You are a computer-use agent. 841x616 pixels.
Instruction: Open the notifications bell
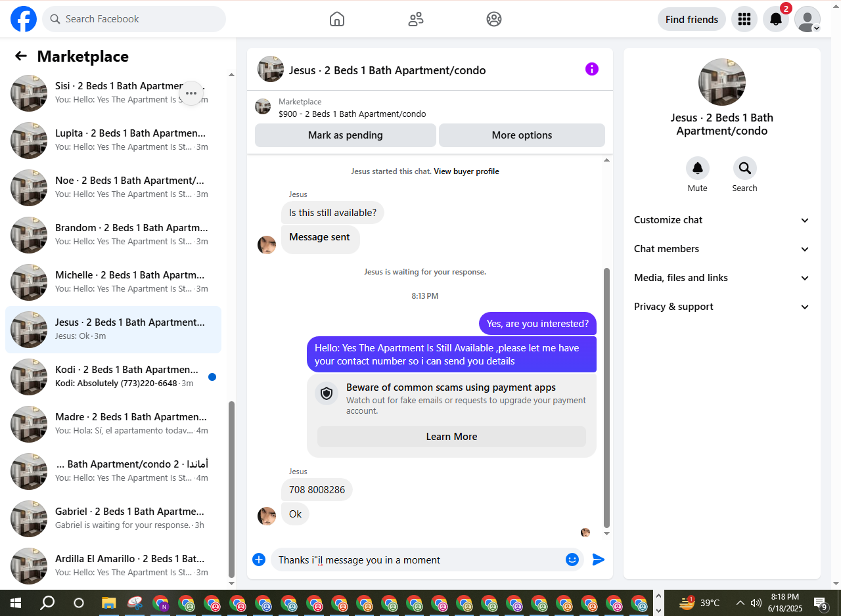(776, 19)
